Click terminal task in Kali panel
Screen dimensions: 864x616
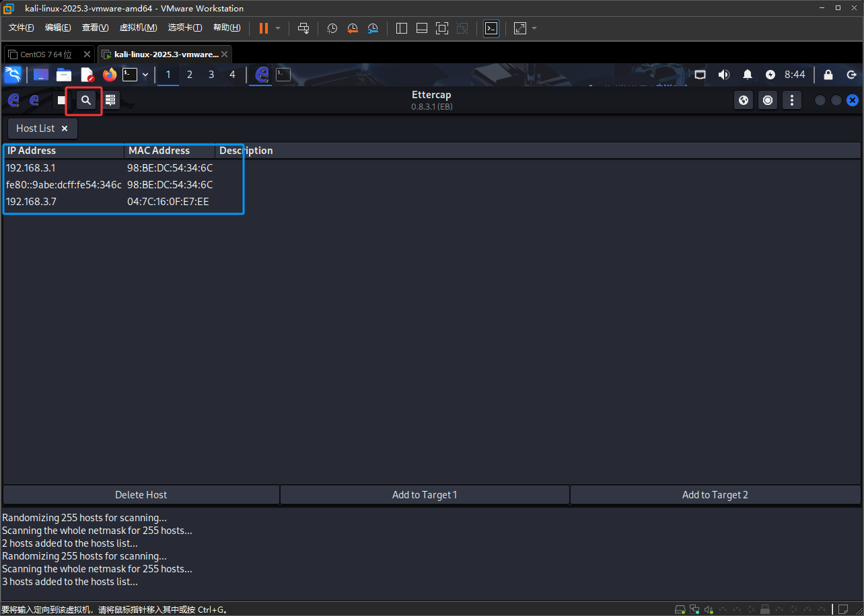[283, 75]
